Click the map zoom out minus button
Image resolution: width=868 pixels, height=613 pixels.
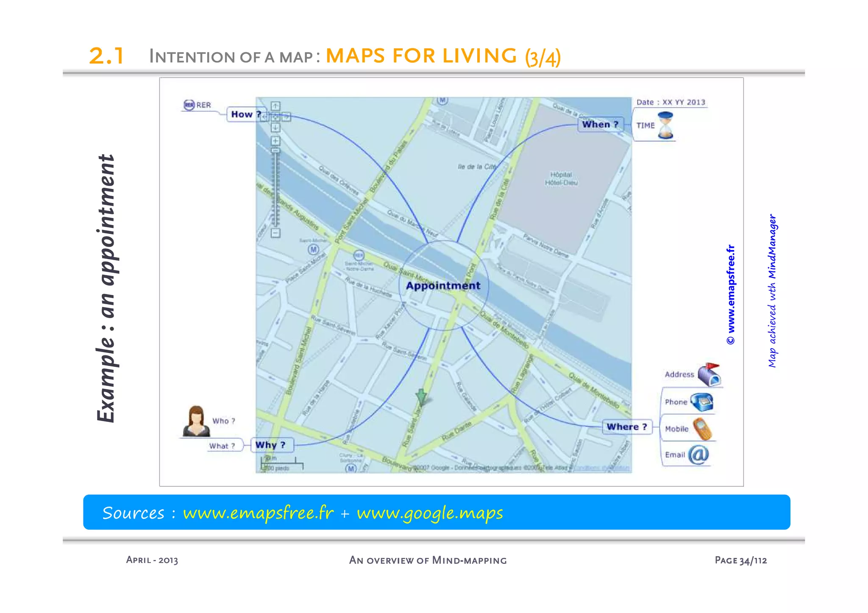coord(275,233)
